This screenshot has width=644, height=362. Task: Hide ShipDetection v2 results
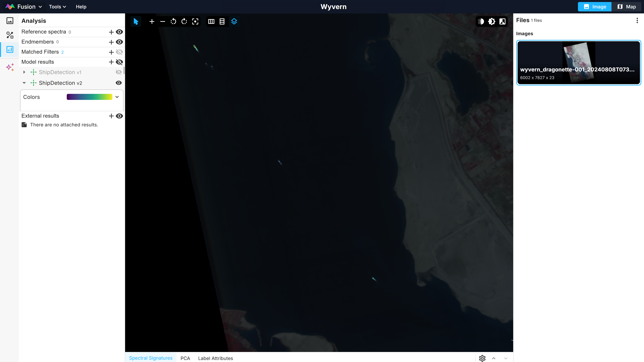pos(119,83)
